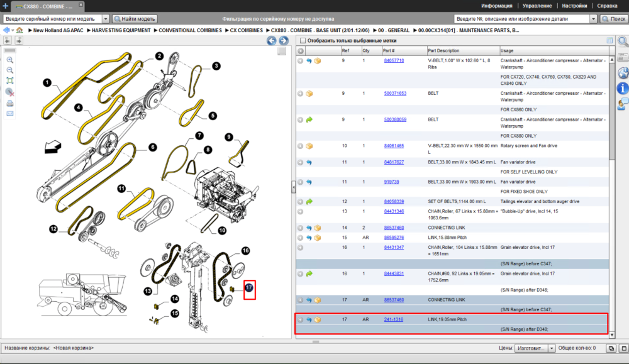Viewport: 629px width, 364px height.
Task: Open the globe icon in right sidebar
Action: (x=623, y=73)
